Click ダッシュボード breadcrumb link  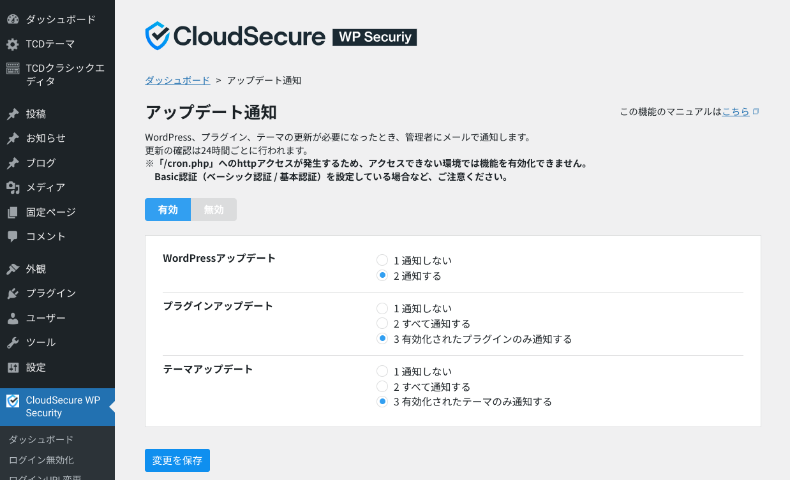[177, 80]
